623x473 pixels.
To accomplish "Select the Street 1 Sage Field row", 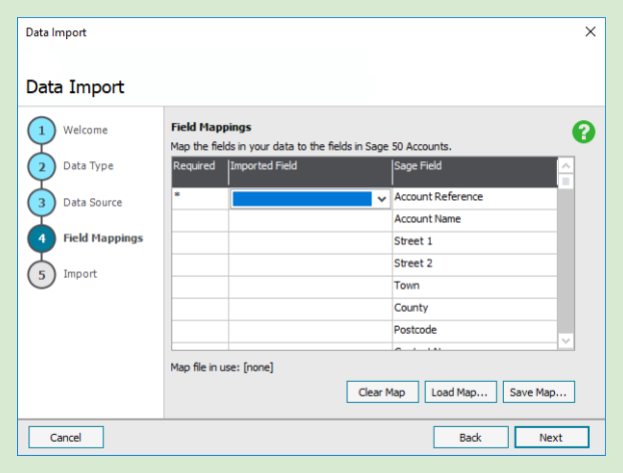I will coord(472,242).
